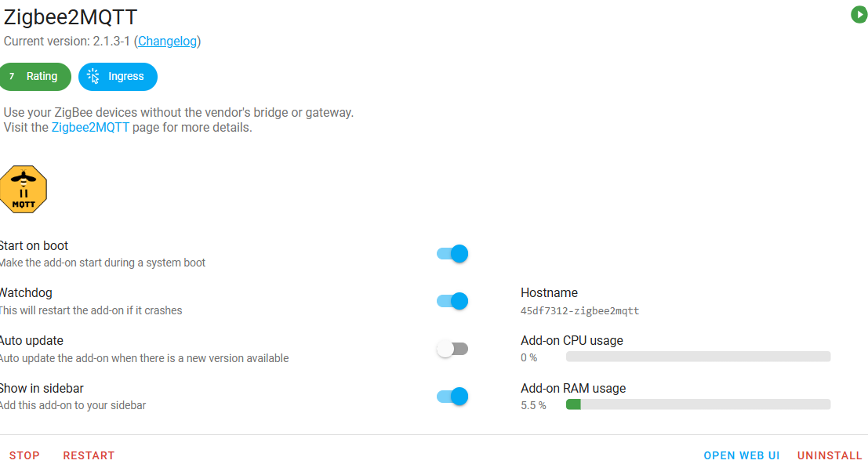
Task: Click the Ingress cursor icon
Action: (93, 76)
